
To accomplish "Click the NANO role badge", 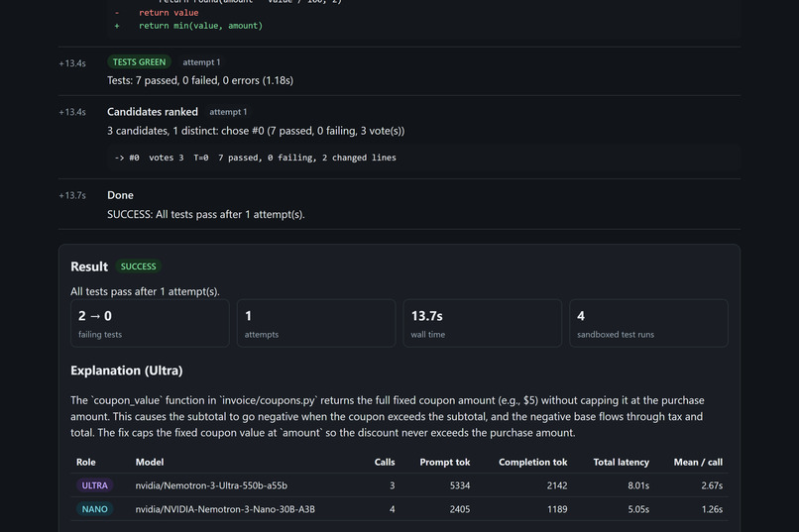I will pos(95,509).
